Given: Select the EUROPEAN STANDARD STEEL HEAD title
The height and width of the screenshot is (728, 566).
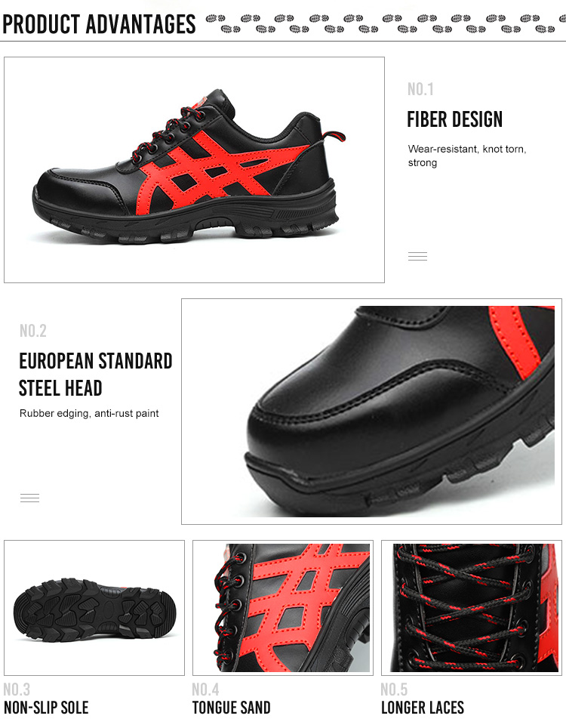Looking at the screenshot, I should (x=96, y=375).
